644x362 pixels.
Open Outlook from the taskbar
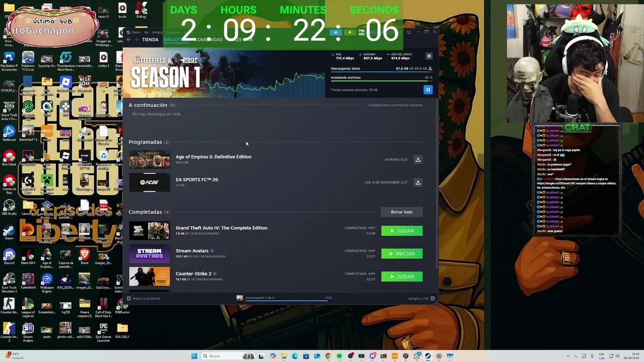pyautogui.click(x=317, y=356)
